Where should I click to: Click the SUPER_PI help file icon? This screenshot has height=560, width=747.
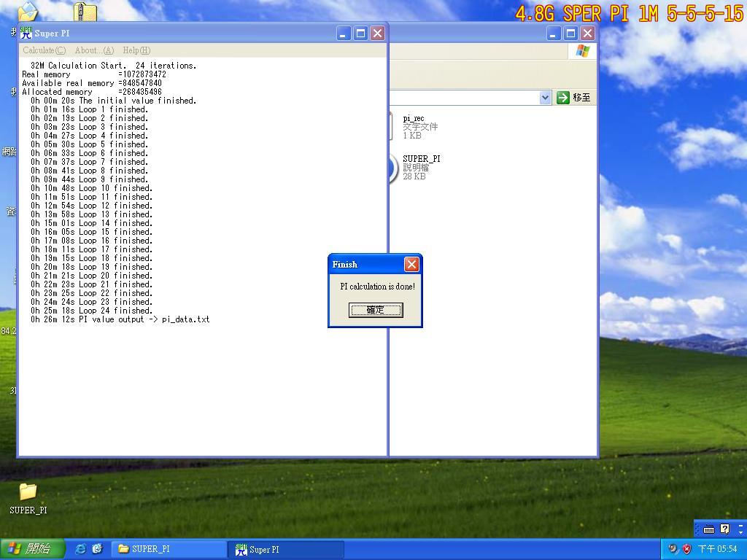pyautogui.click(x=393, y=168)
